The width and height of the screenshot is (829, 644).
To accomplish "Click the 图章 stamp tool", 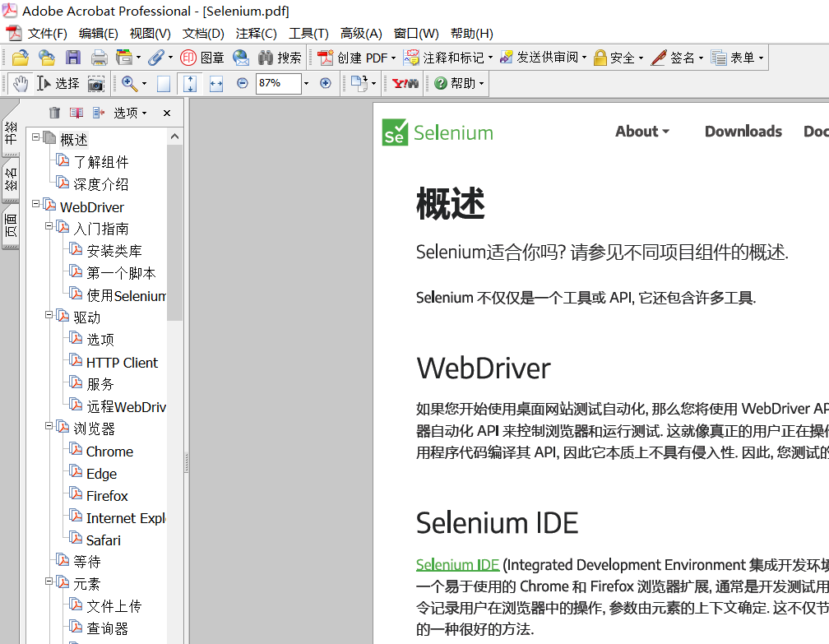I will 202,58.
